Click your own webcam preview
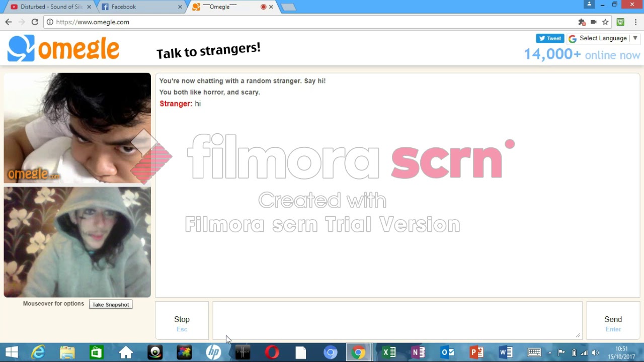The height and width of the screenshot is (362, 644). pyautogui.click(x=77, y=242)
